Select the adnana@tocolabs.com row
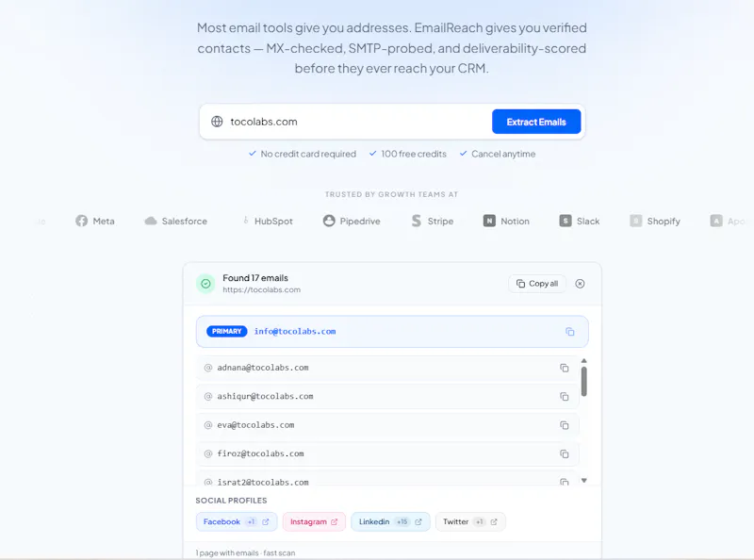Viewport: 754px width, 560px height. [387, 368]
